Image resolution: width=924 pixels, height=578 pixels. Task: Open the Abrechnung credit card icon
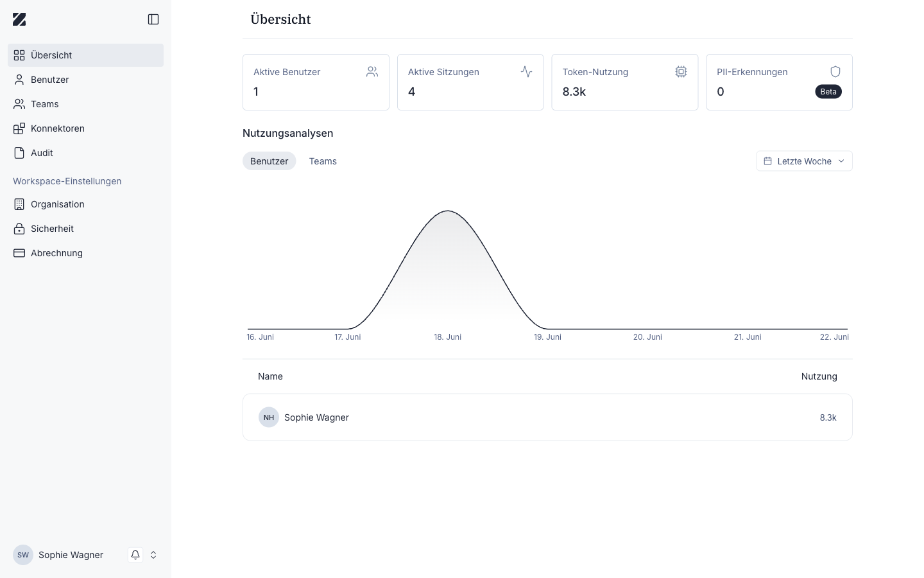coord(19,253)
